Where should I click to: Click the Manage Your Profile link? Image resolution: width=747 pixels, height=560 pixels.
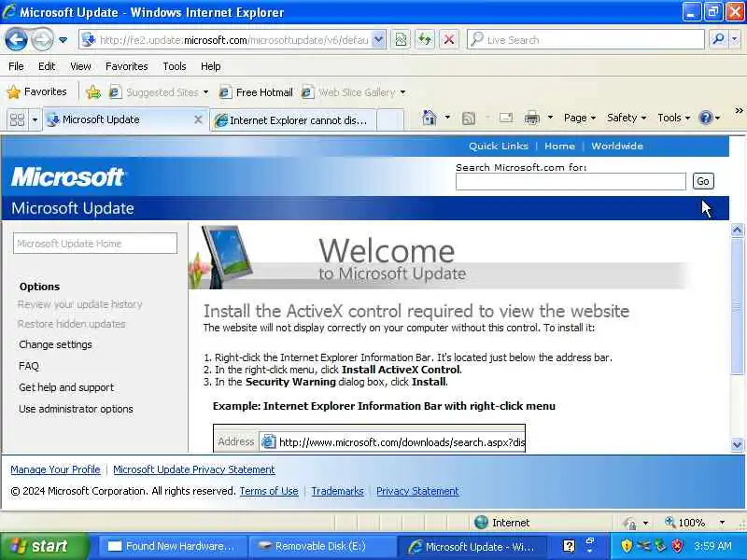pos(55,469)
